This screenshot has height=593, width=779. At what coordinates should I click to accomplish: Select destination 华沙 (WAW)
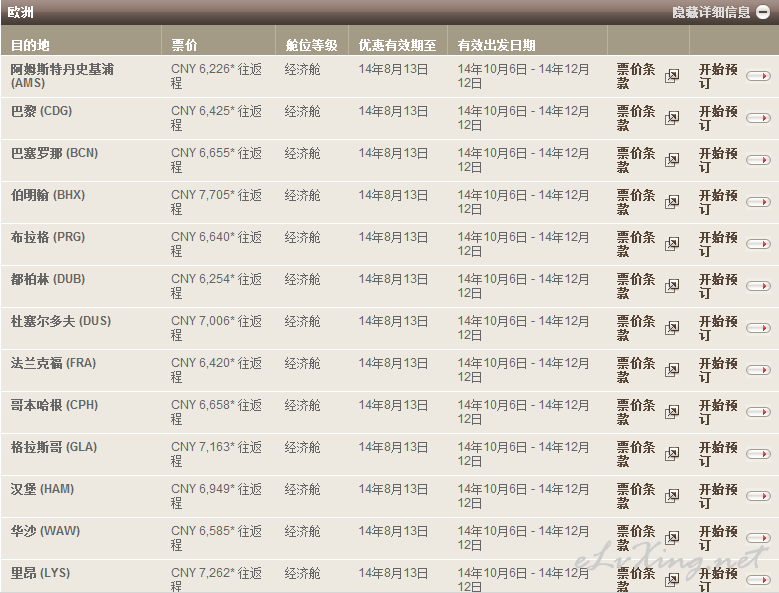coord(45,530)
